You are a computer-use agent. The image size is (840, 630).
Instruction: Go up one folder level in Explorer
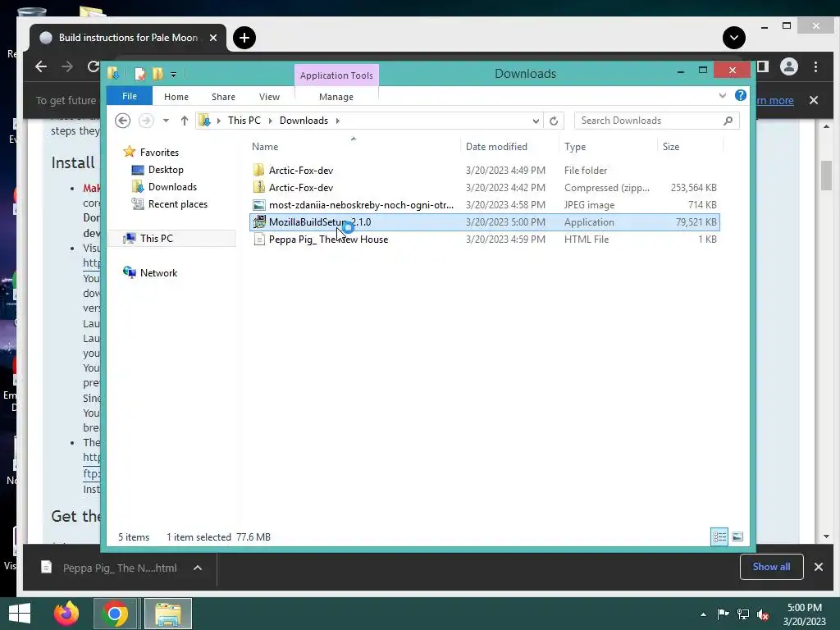(185, 121)
